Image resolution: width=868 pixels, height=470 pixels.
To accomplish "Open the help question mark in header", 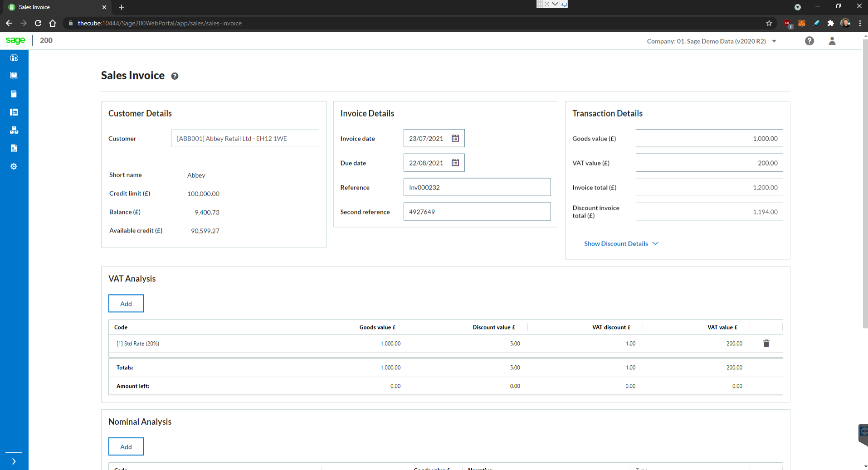I will 809,41.
